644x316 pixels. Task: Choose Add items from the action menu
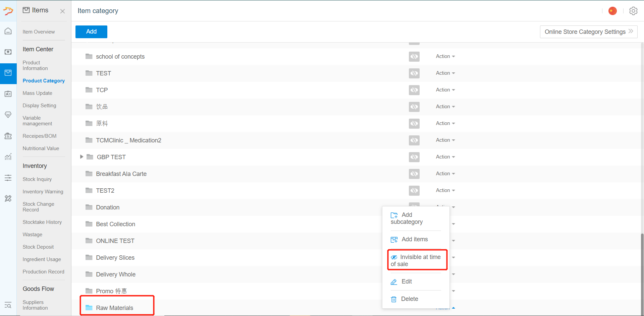(416, 239)
